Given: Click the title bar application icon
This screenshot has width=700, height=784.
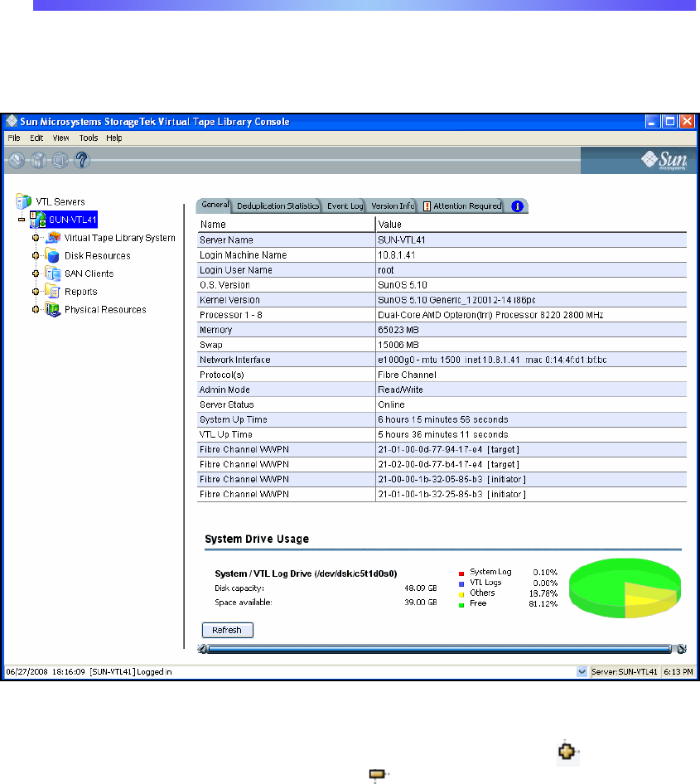Looking at the screenshot, I should pos(12,122).
